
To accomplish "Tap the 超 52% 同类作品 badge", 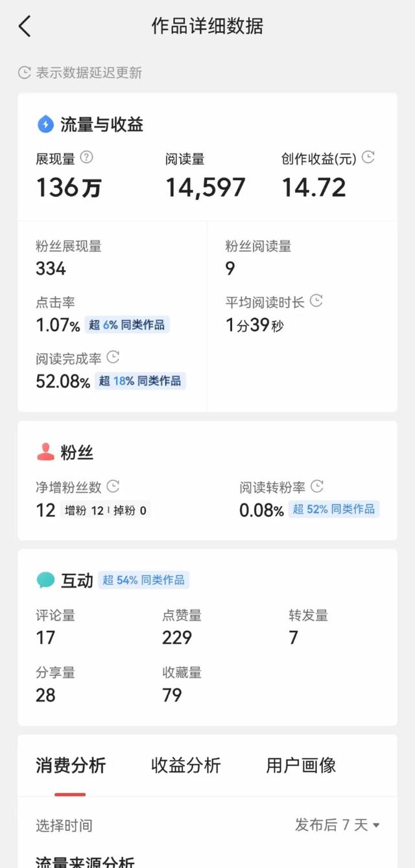I will coord(334,509).
